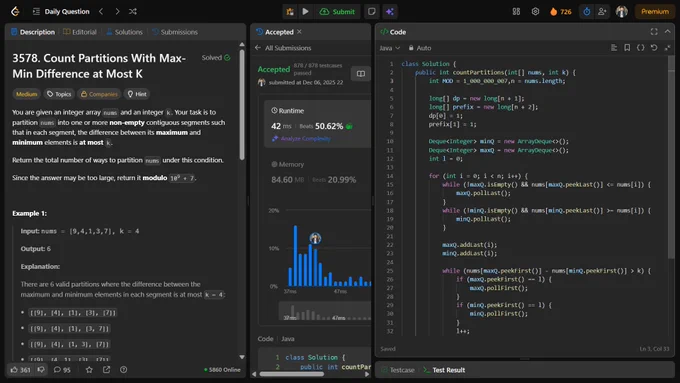Go back to All Submissions
The height and width of the screenshot is (383, 680).
click(x=283, y=48)
